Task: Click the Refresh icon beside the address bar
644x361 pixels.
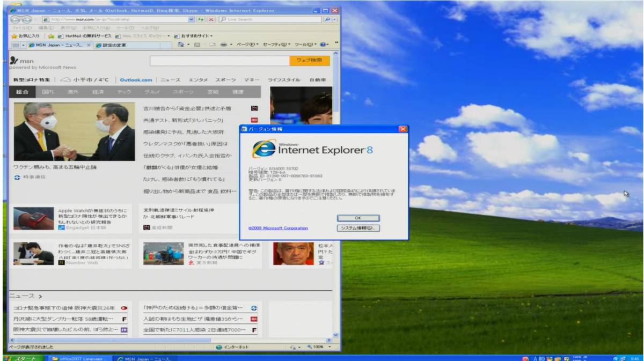Action: (199, 20)
